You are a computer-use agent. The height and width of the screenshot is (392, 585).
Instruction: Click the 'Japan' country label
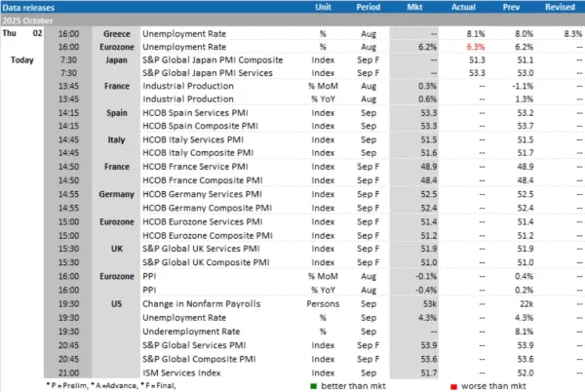click(117, 59)
